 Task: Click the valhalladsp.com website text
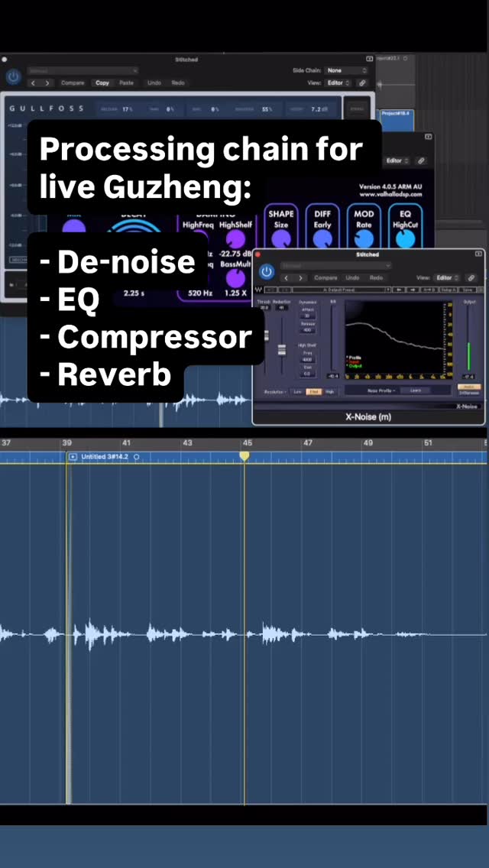[x=390, y=195]
